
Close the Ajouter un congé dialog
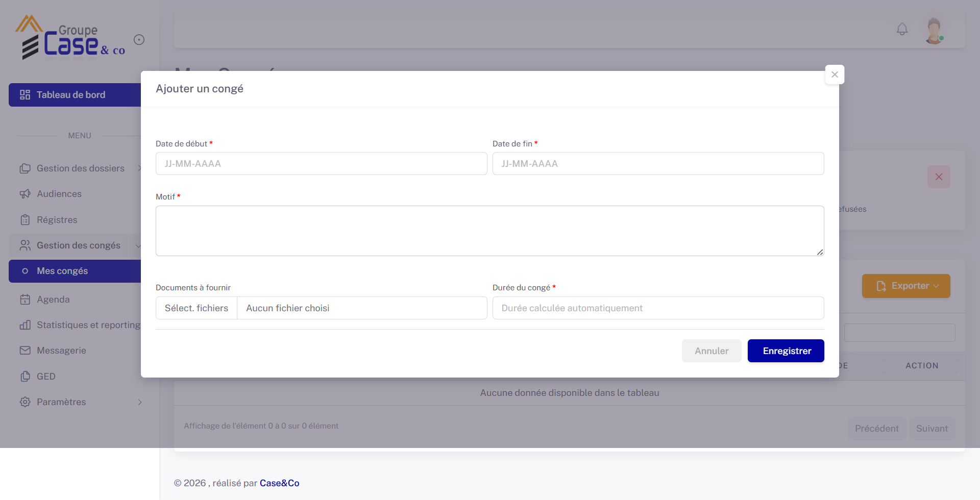pyautogui.click(x=835, y=74)
